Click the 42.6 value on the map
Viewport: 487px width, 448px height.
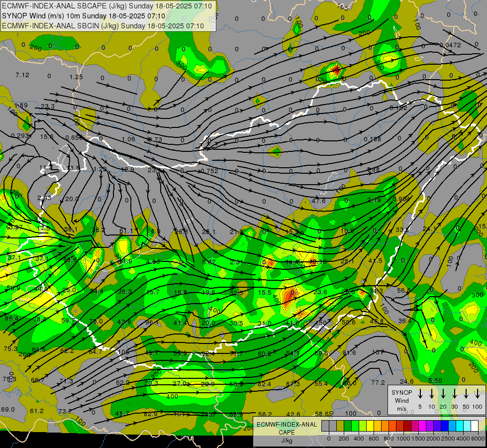[x=293, y=414]
